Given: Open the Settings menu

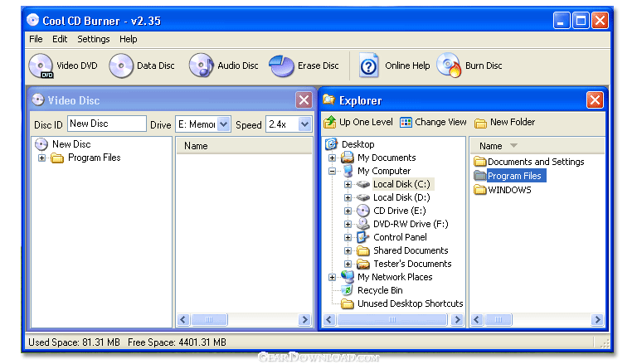Looking at the screenshot, I should tap(94, 39).
